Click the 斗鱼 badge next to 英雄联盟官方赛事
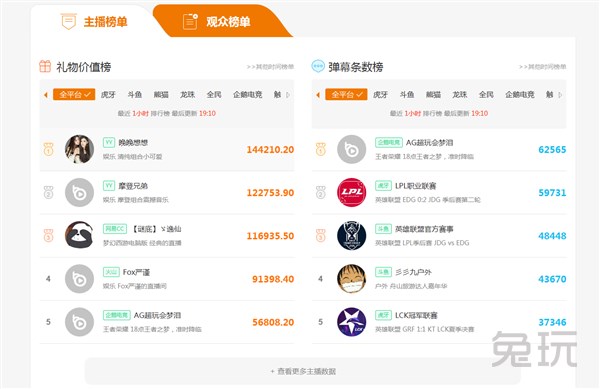600x389 pixels. point(383,229)
